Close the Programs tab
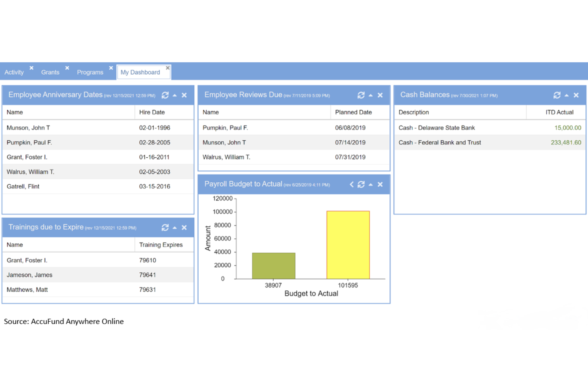 [111, 68]
